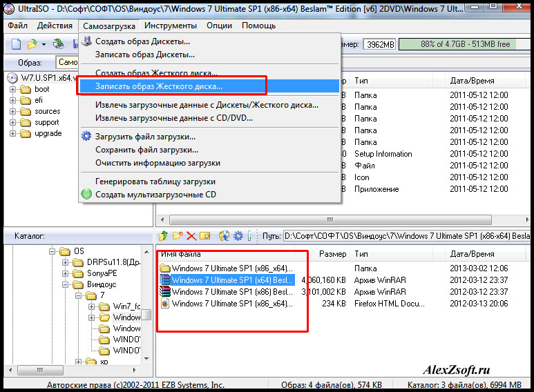Screen dimensions: 534x392
Task: Click the 88% of 4.7GB capacity bar
Action: click(464, 44)
